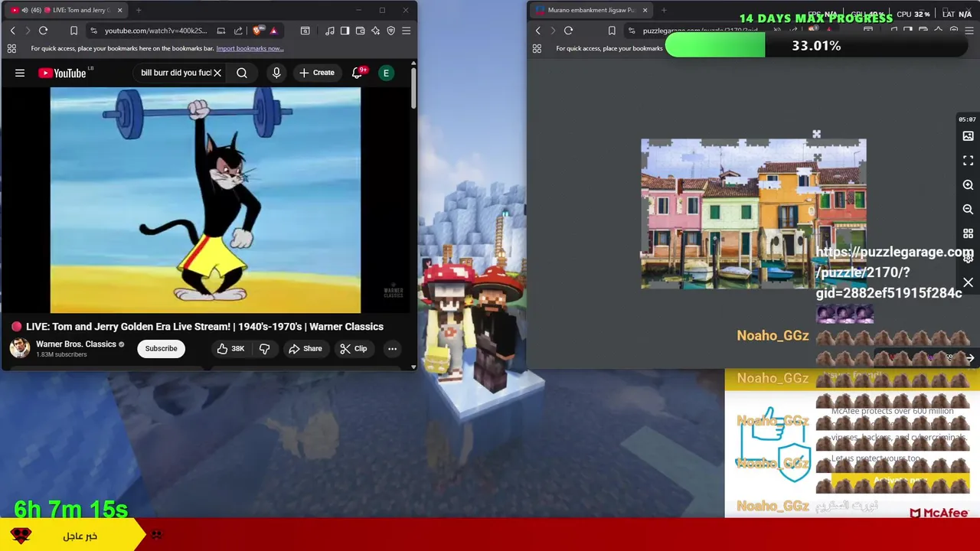
Task: Click the YouTube search field
Action: tap(175, 73)
